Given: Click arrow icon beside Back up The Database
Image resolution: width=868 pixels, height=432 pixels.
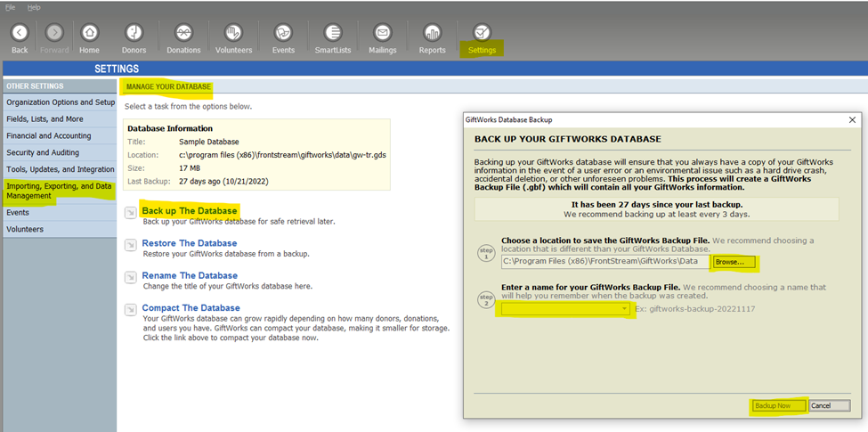Looking at the screenshot, I should (x=131, y=213).
